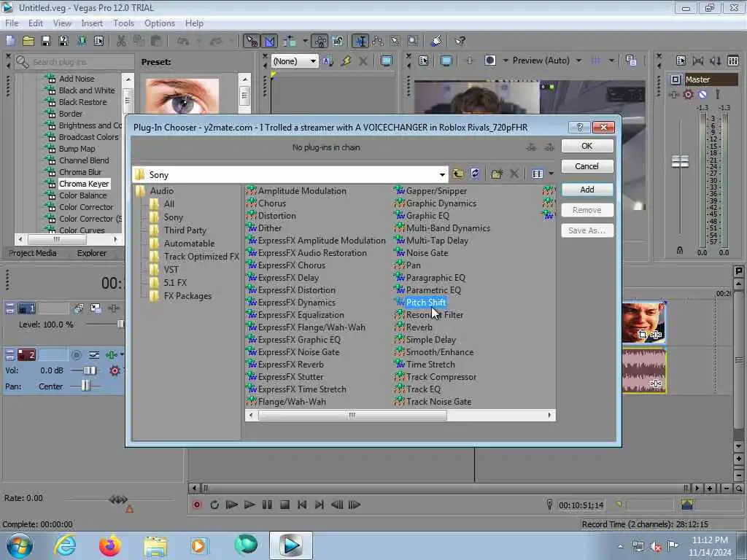The height and width of the screenshot is (560, 747).
Task: Click the Cancel button
Action: tap(587, 166)
